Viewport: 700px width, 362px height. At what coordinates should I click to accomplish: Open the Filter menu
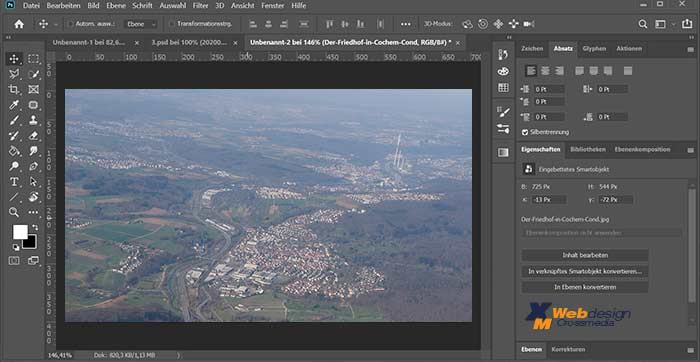(200, 6)
